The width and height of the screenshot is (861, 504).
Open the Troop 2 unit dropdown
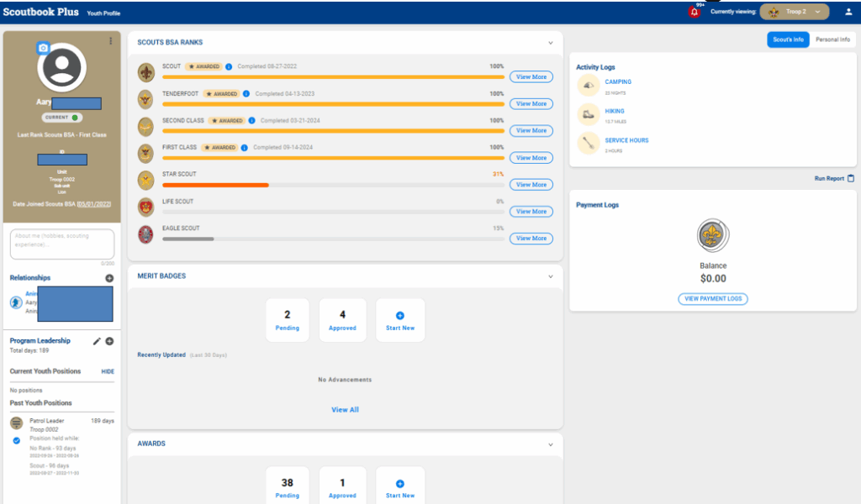tap(795, 12)
